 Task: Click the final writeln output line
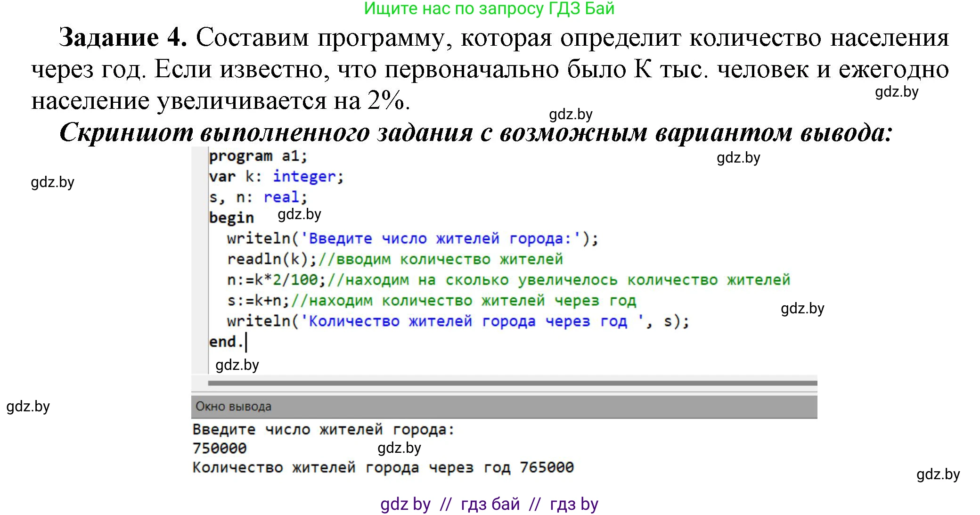[x=457, y=321]
